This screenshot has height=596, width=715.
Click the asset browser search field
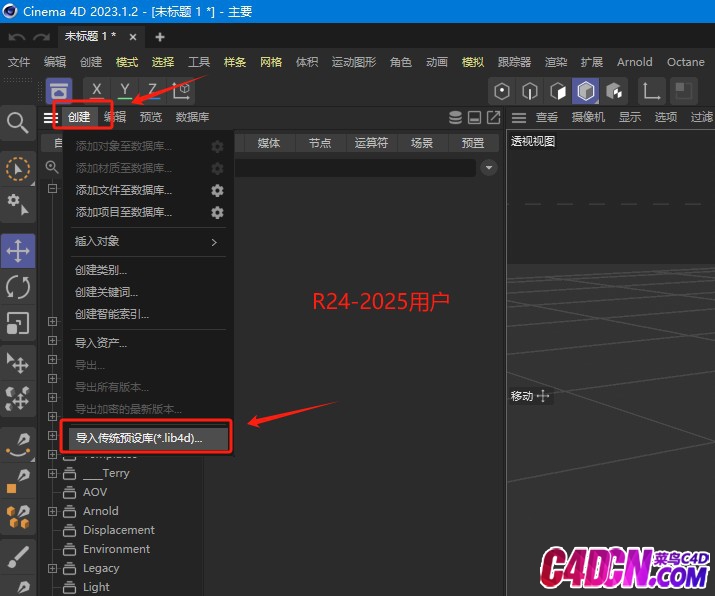(355, 168)
